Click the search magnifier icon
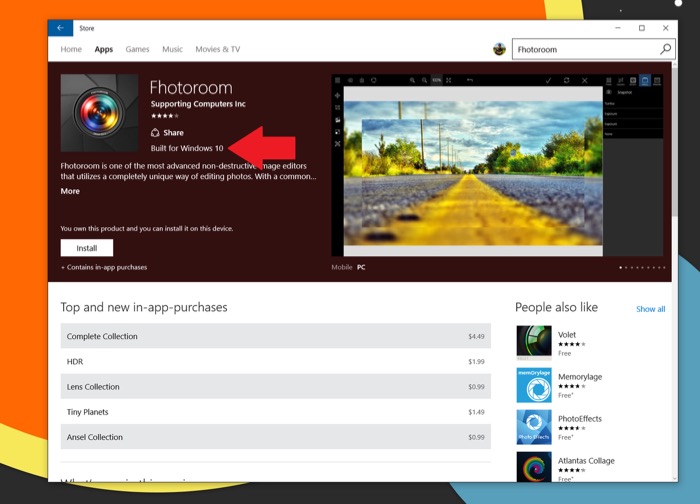Viewport: 700px width, 504px height. pos(665,49)
